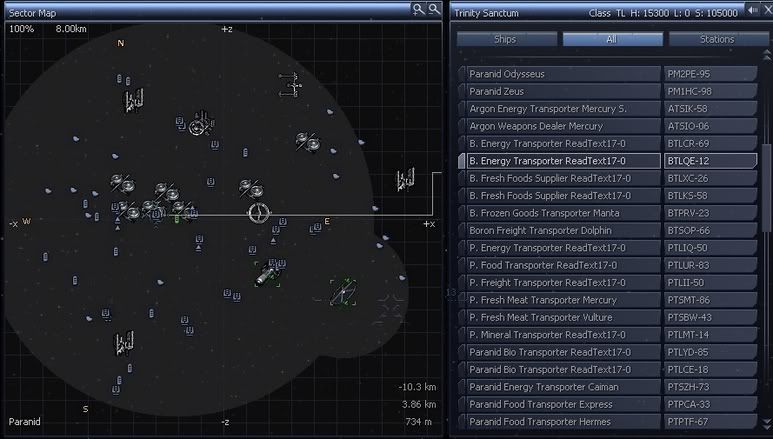Click the PTSMT-86 ID cell
The height and width of the screenshot is (439, 773).
710,300
